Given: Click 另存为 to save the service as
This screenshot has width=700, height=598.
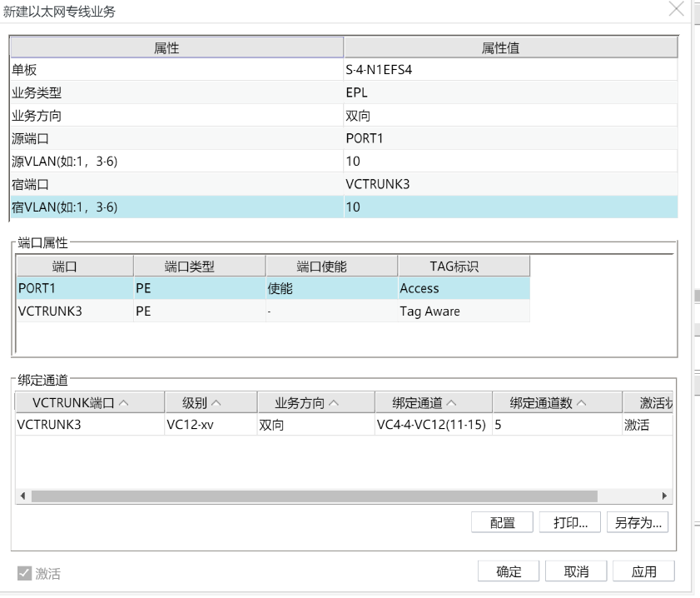Looking at the screenshot, I should pyautogui.click(x=638, y=522).
